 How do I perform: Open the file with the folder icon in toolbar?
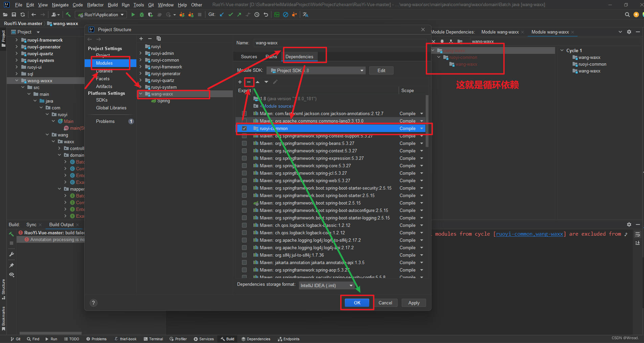click(x=5, y=15)
